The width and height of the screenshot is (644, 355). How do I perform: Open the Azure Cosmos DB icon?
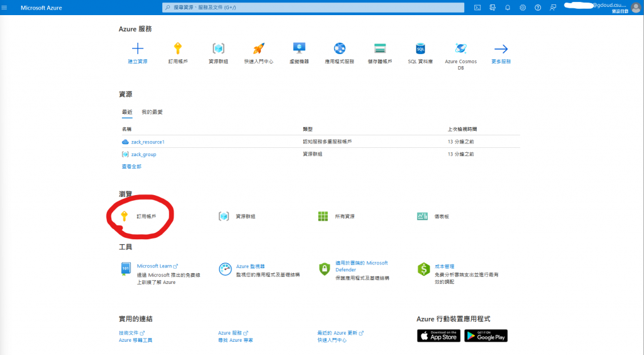click(461, 48)
